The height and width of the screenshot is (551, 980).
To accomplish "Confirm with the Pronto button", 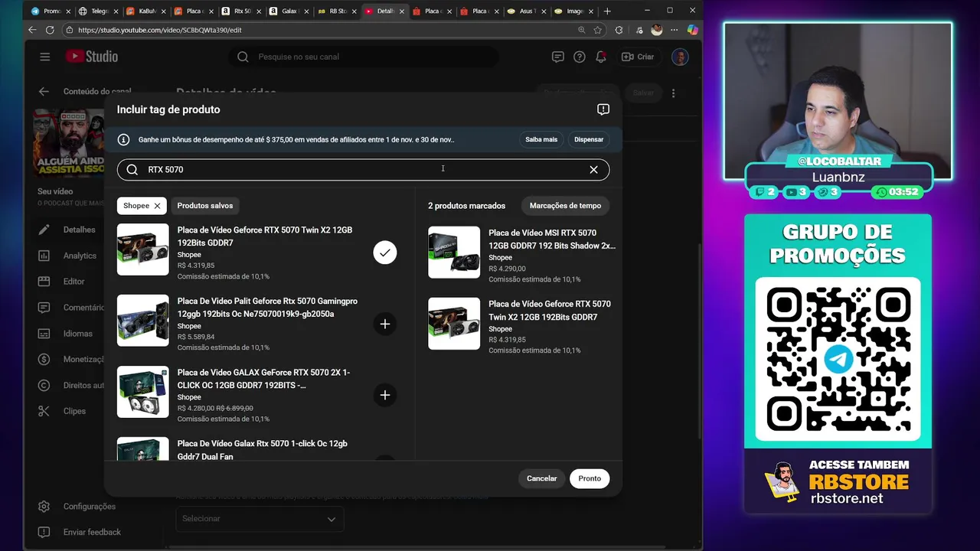I will point(590,478).
